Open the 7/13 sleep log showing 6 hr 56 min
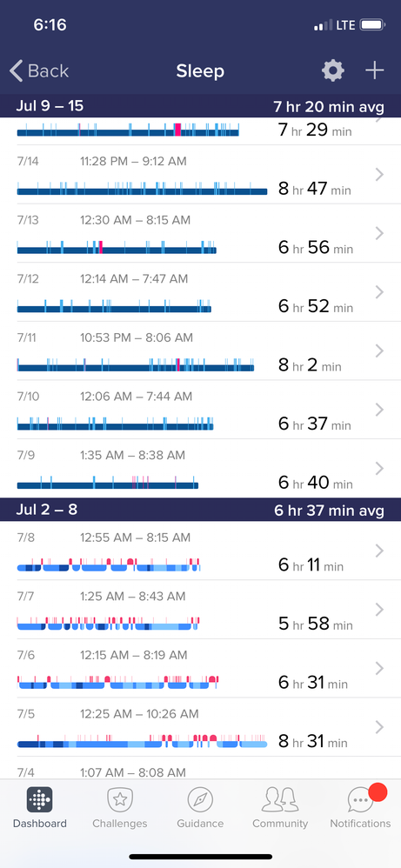Image resolution: width=401 pixels, height=868 pixels. click(x=200, y=233)
